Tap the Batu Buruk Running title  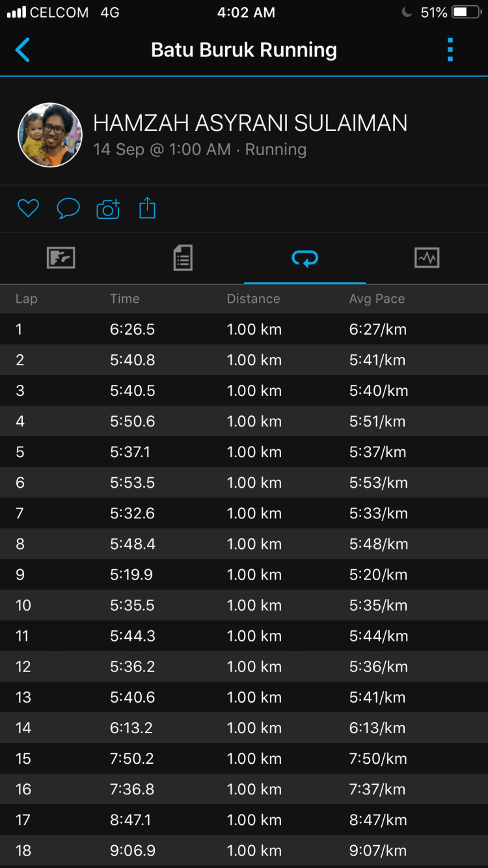point(244,50)
